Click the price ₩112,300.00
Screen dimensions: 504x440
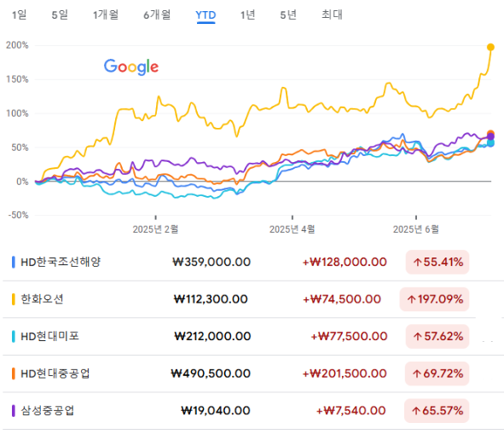click(x=211, y=299)
